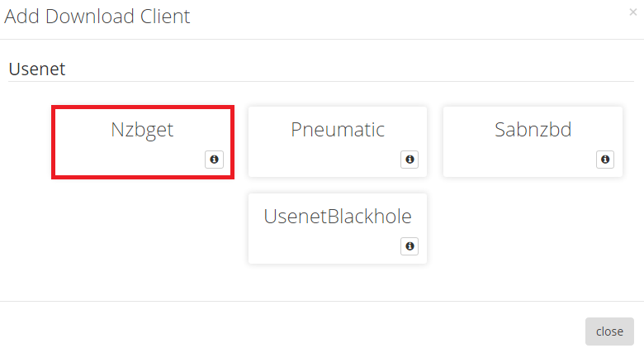
Task: Show more info for Pneumatic
Action: (410, 160)
